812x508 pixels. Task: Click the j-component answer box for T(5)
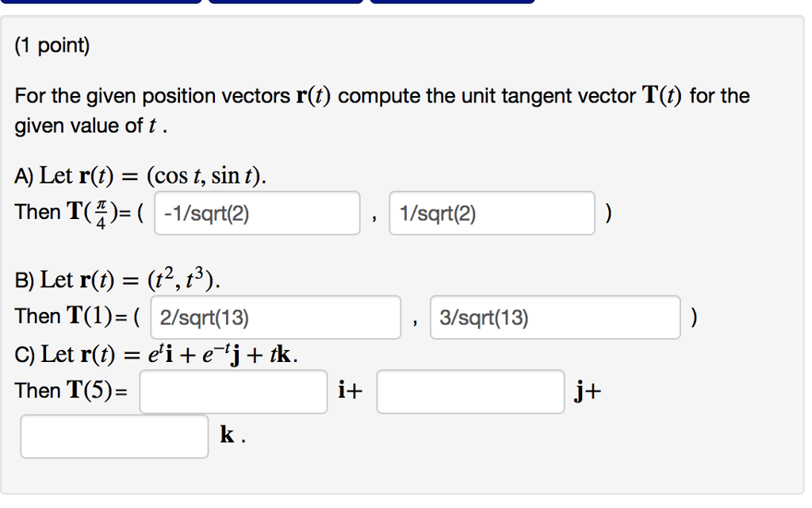click(469, 391)
